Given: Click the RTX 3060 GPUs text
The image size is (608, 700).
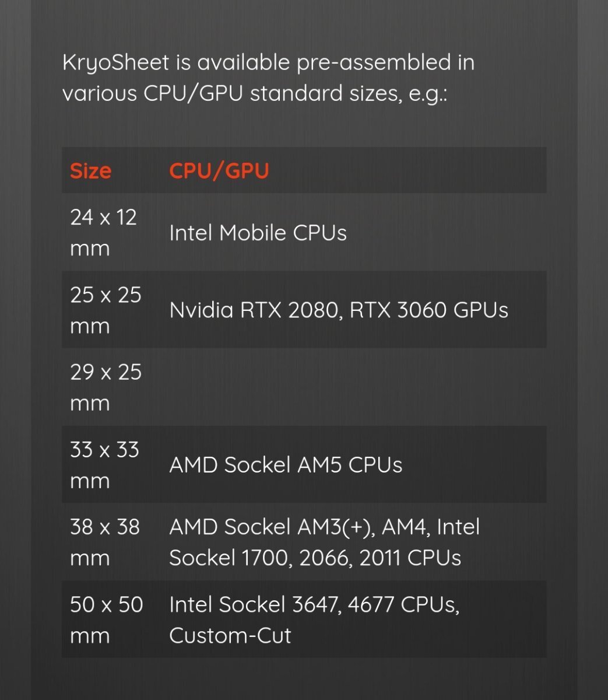Looking at the screenshot, I should tap(429, 310).
